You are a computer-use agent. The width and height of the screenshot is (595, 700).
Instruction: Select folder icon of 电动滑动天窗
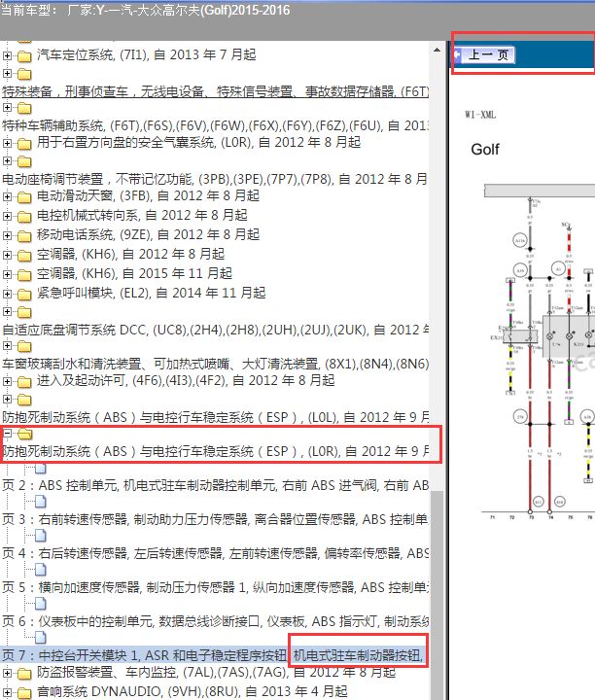(24, 196)
